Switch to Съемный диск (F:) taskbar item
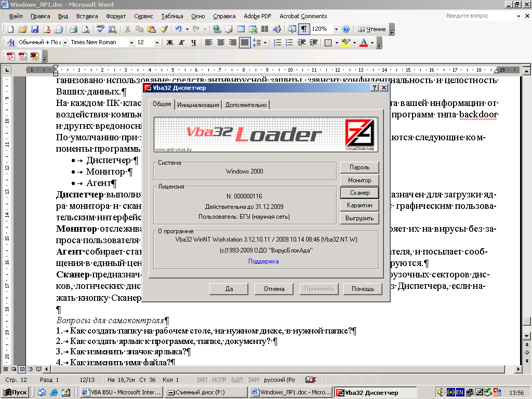 (x=207, y=392)
